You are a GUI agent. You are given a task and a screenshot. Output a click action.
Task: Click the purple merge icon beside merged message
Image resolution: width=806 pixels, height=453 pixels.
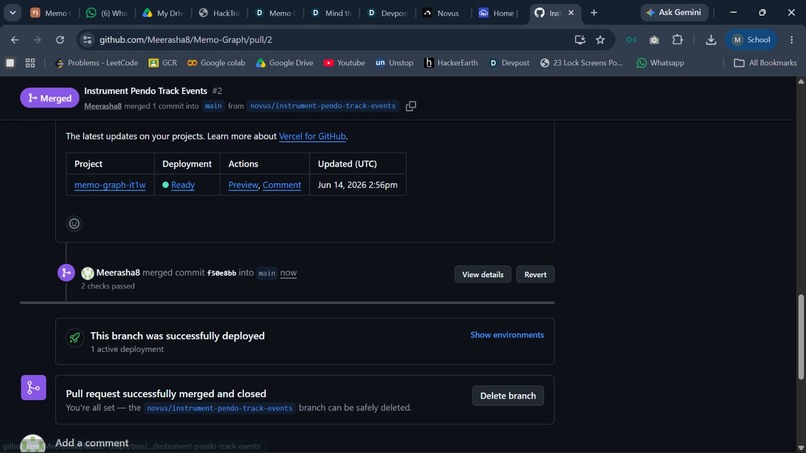(33, 388)
